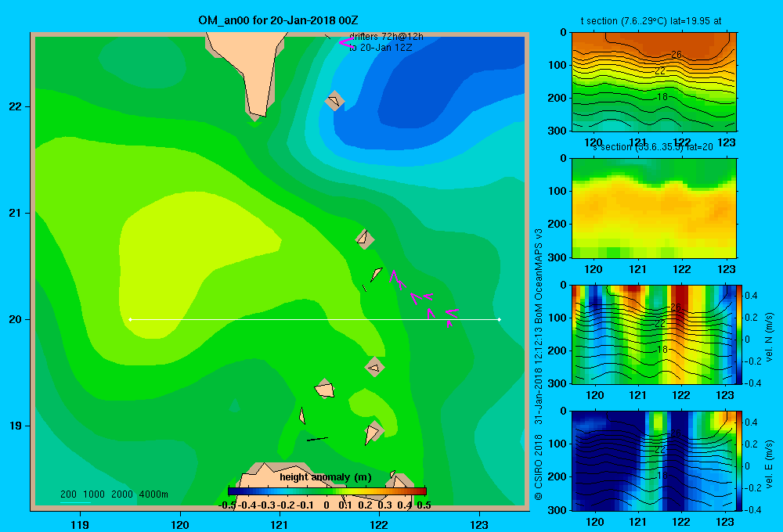Select the 0.4 tick on vel. N colorbar
This screenshot has width=783, height=532.
pyautogui.click(x=751, y=296)
